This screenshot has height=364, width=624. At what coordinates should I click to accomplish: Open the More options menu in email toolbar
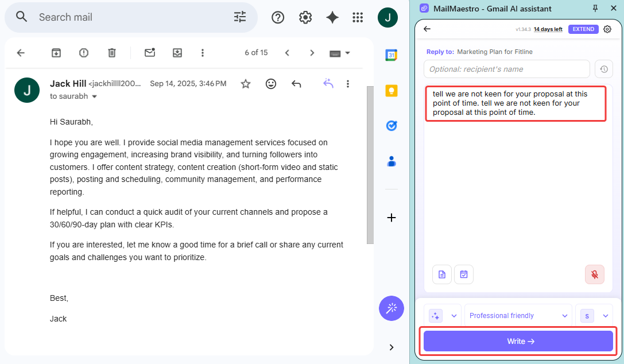203,53
